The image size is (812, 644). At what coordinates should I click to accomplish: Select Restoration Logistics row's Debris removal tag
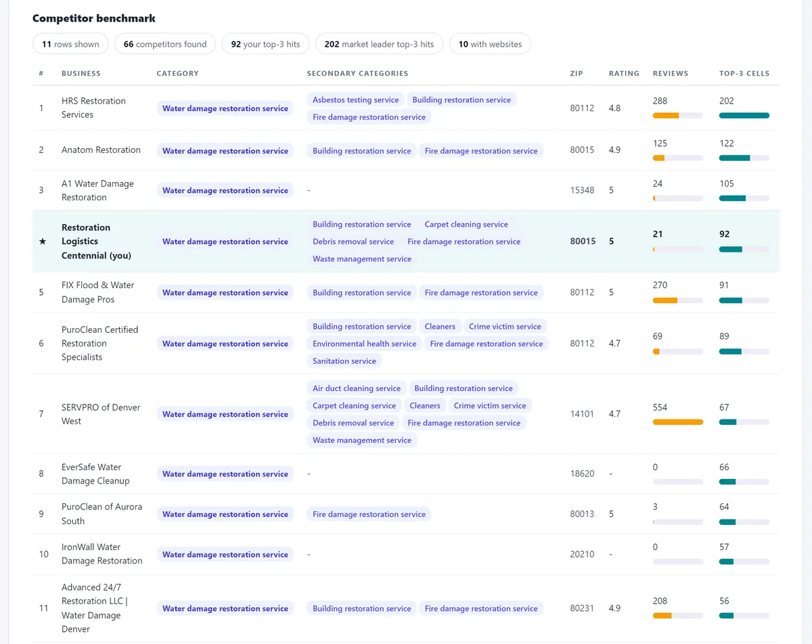[353, 241]
